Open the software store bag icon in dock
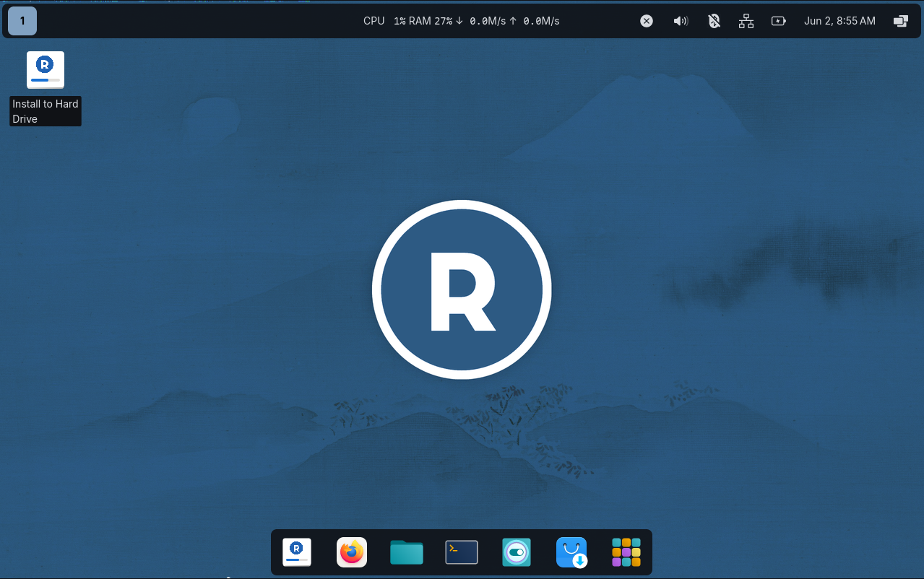924x579 pixels. [x=571, y=552]
